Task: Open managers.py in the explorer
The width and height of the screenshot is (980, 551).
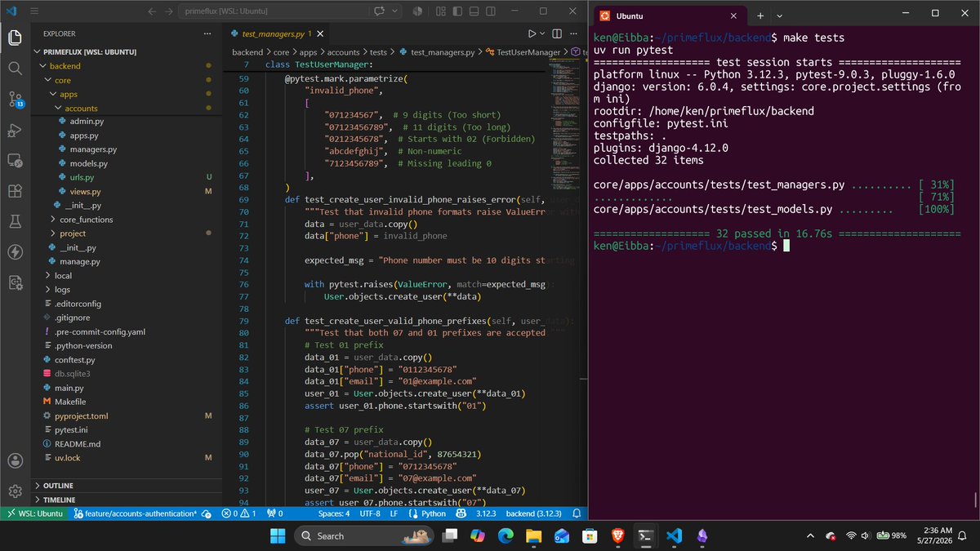Action: 127,149
